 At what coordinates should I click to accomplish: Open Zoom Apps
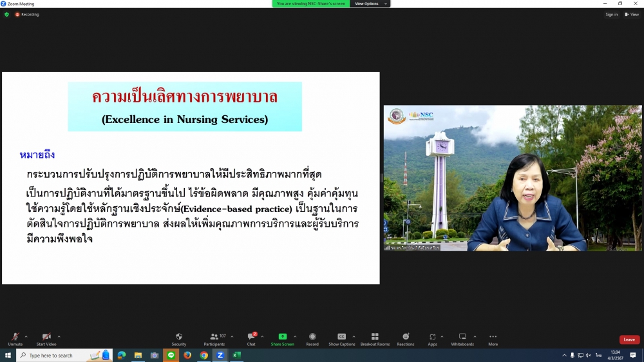coord(432,338)
